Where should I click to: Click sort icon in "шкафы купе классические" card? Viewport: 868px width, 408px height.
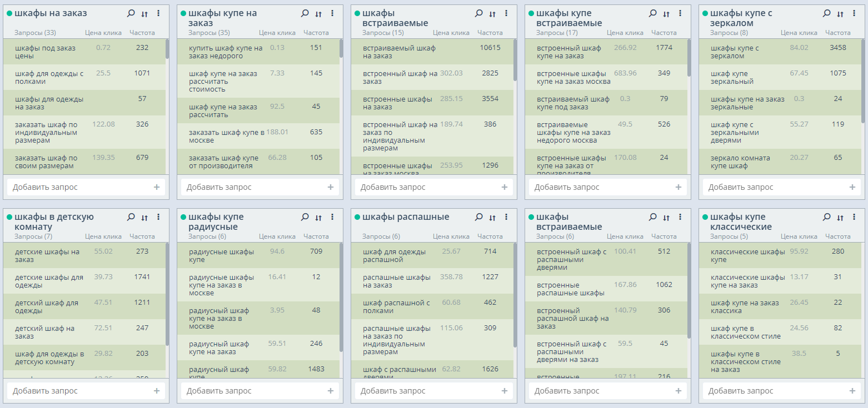point(840,218)
